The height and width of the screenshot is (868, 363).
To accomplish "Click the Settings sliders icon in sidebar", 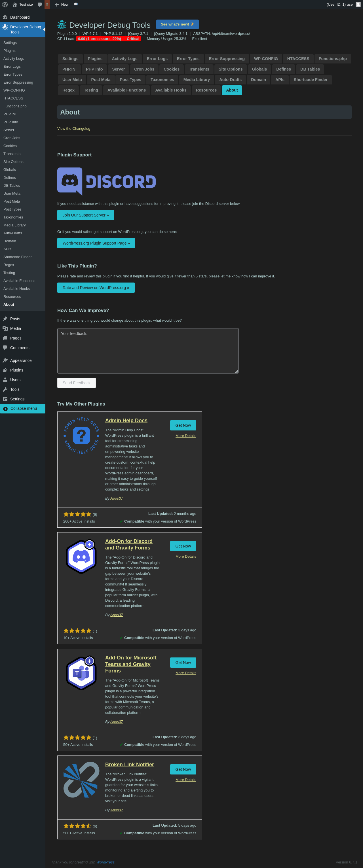I will pos(5,399).
